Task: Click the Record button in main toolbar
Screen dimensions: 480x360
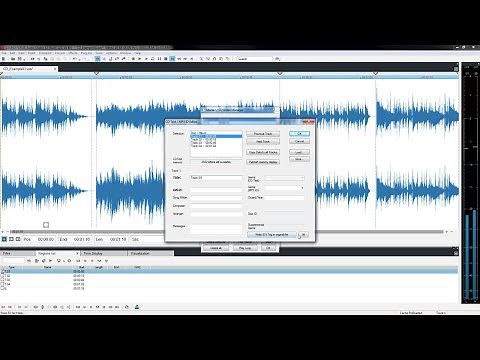Action: 133,59
